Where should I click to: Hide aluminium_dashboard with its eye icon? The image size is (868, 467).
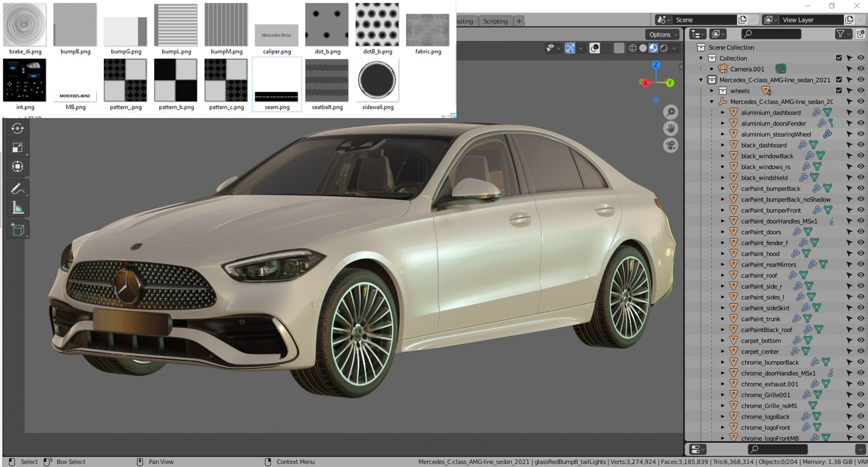pyautogui.click(x=861, y=112)
